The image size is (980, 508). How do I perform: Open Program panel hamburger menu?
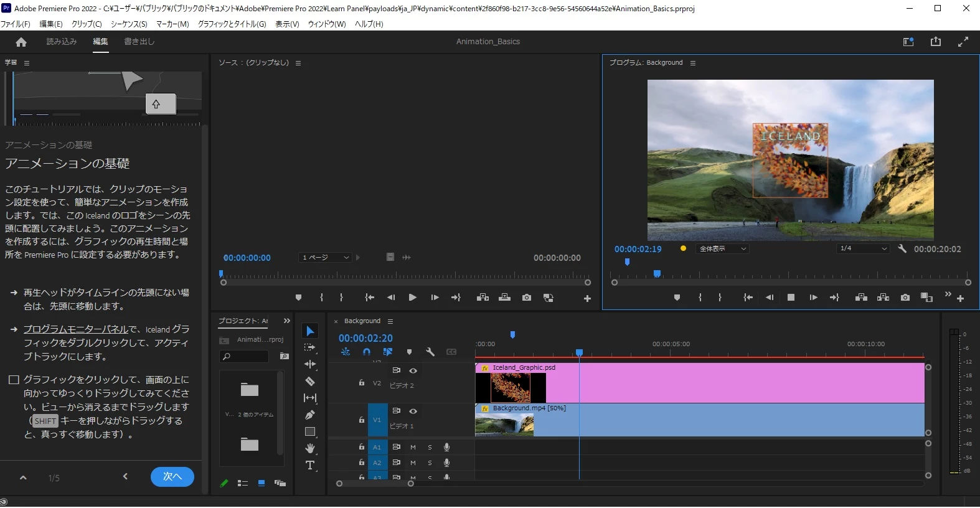coord(693,63)
